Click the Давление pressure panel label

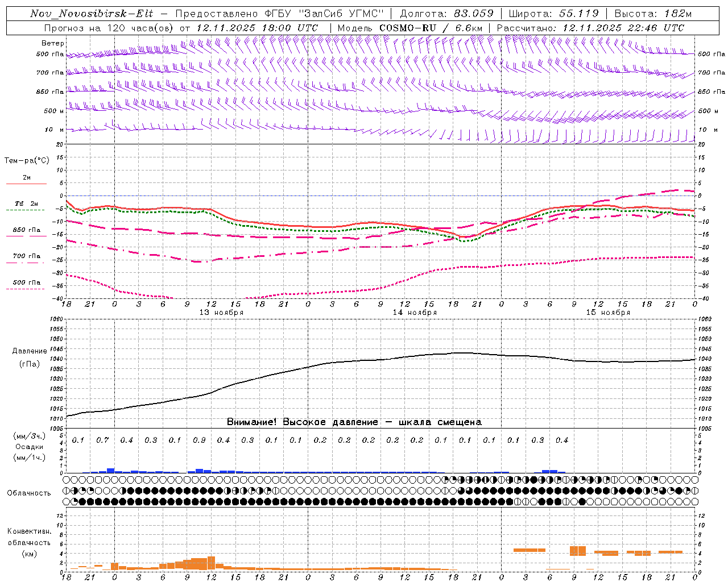coord(30,351)
